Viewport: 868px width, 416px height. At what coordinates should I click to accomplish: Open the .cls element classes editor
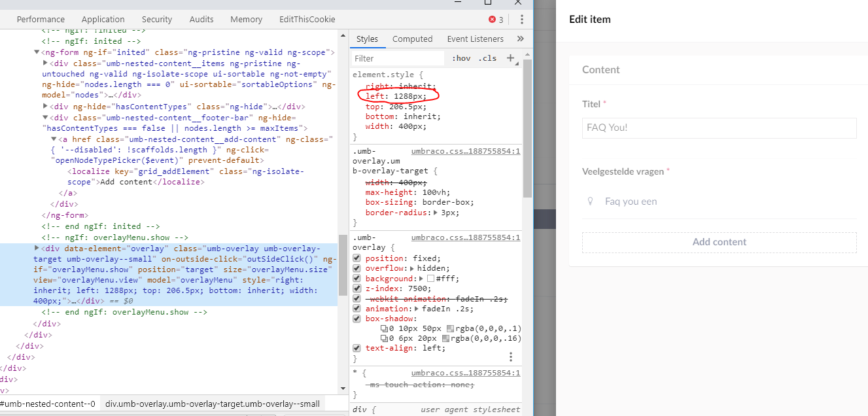click(x=487, y=58)
